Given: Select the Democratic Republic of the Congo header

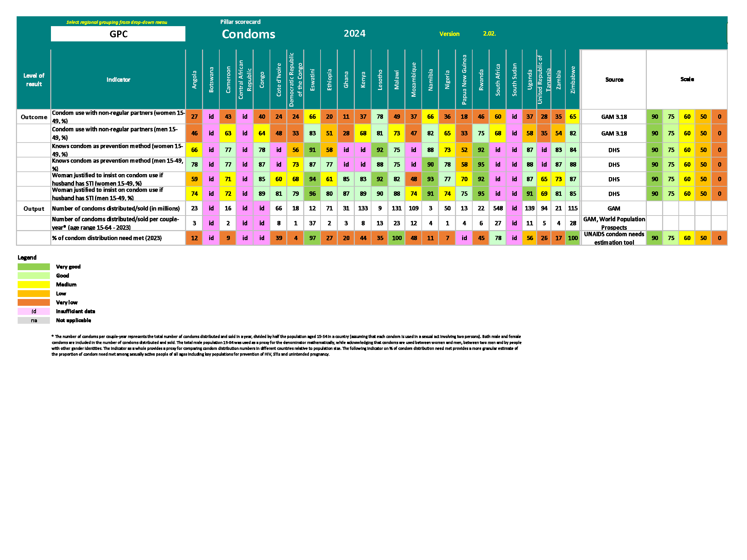Looking at the screenshot, I should [295, 79].
